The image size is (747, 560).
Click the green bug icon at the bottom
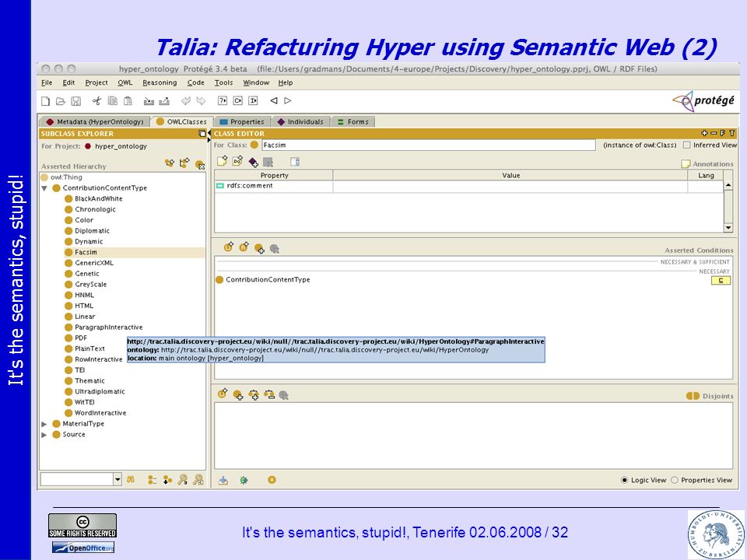tap(244, 480)
